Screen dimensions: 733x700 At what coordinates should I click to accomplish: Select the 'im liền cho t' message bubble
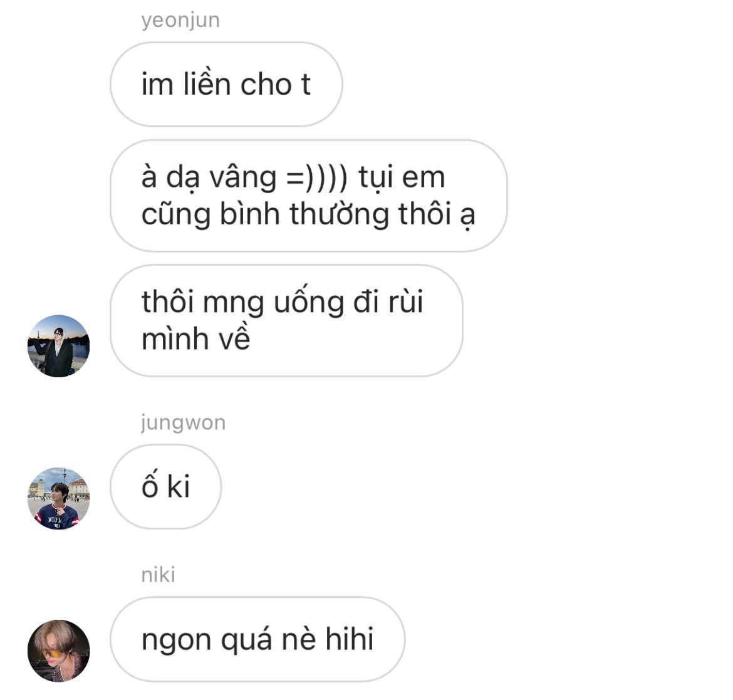tap(226, 84)
